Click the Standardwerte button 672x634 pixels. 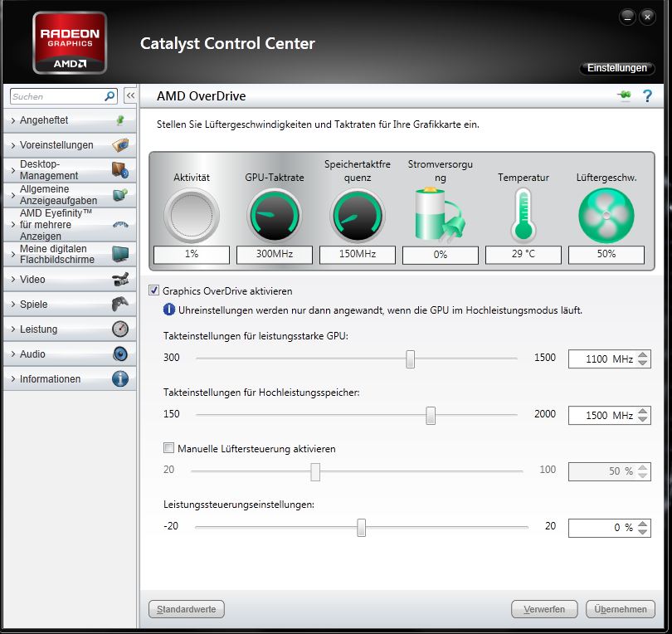[x=187, y=609]
